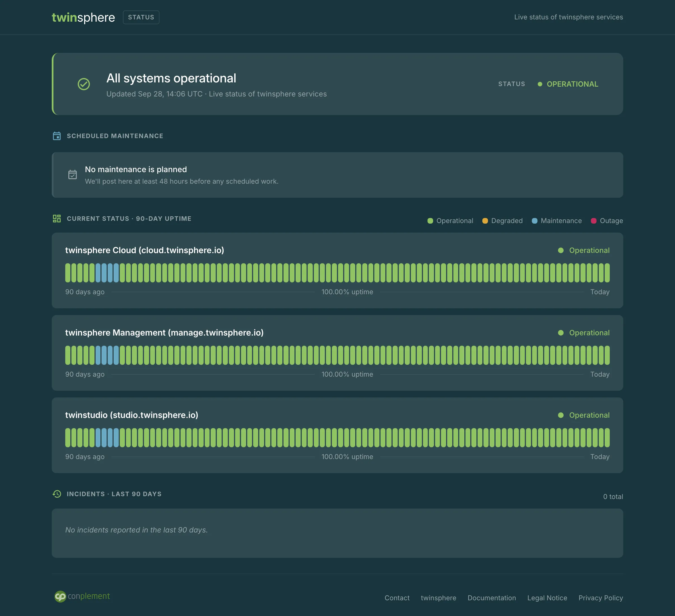
Task: Select the 'twinsphere Cloud (cloud.twinsphere.io)' title
Action: (x=145, y=250)
